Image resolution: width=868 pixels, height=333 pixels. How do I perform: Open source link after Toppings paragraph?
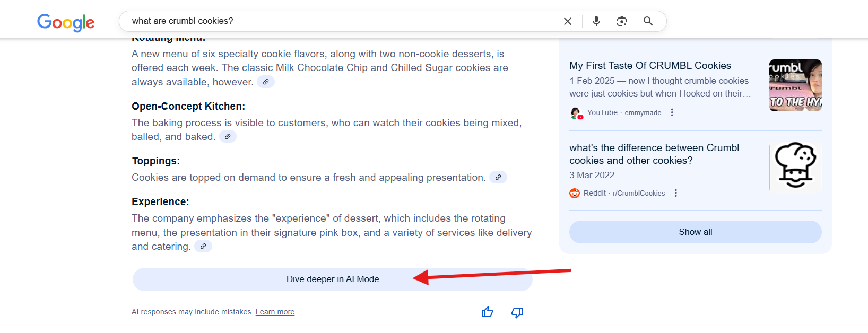click(x=498, y=177)
